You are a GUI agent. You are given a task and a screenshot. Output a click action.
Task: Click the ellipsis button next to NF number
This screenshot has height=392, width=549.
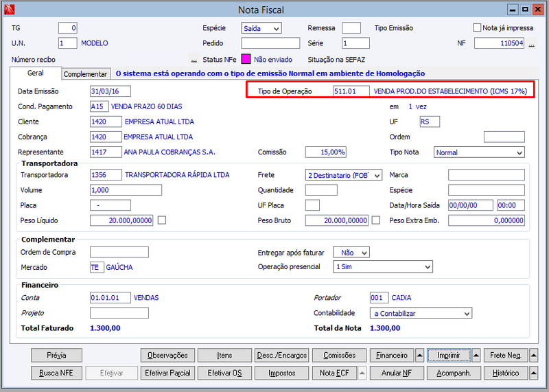pos(531,43)
